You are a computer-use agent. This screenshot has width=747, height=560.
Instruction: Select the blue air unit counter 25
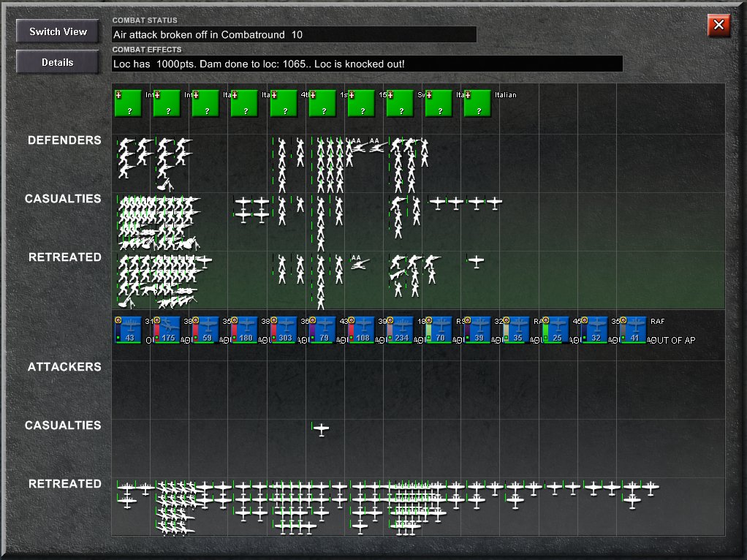click(x=556, y=330)
